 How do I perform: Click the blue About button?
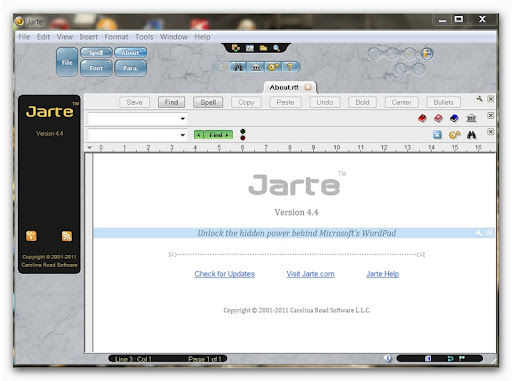point(130,53)
